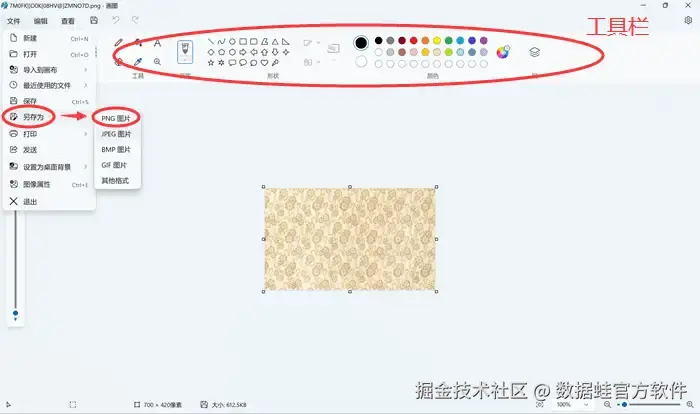Click zoom-in button in status bar
The width and height of the screenshot is (700, 414).
(x=690, y=405)
